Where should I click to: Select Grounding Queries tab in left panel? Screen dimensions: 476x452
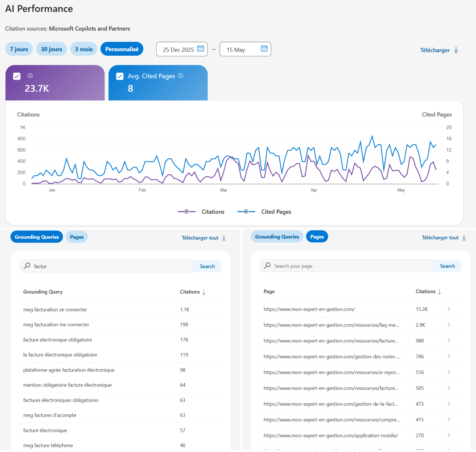pyautogui.click(x=37, y=237)
